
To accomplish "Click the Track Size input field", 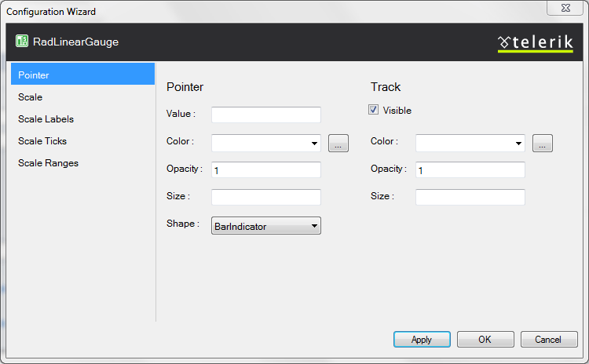I will click(x=470, y=197).
